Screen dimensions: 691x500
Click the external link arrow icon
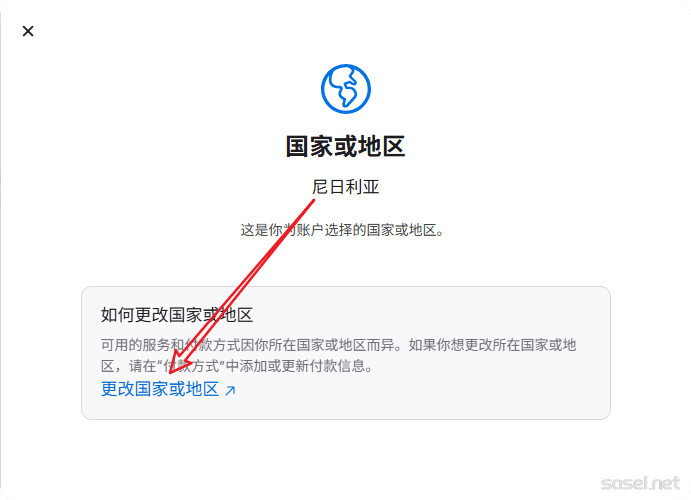230,390
